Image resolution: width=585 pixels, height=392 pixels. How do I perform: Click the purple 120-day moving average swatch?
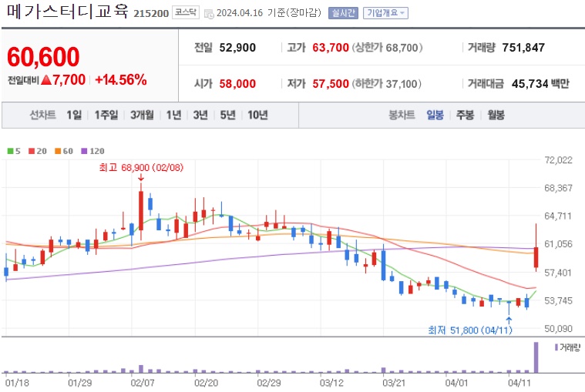click(x=84, y=151)
